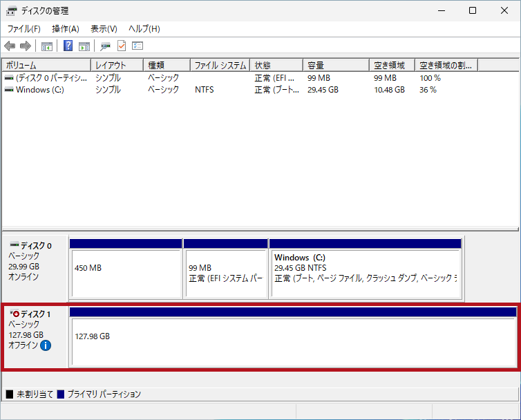Toggle the console tree pane icon

coord(47,46)
